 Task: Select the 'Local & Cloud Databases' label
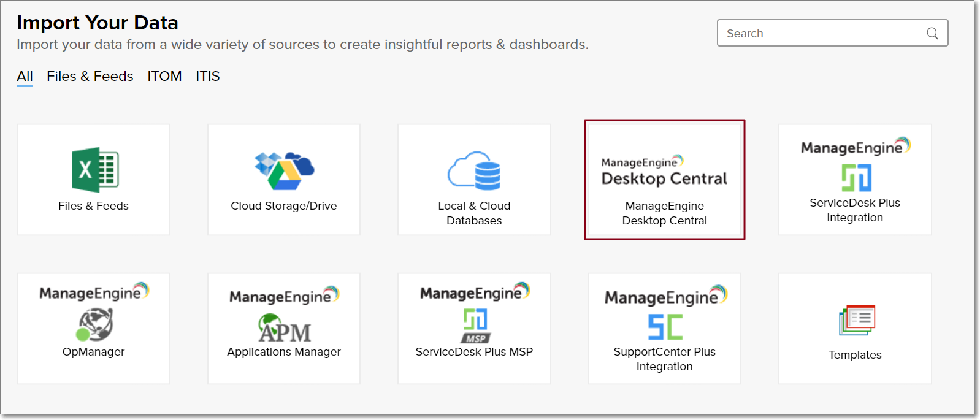pyautogui.click(x=474, y=213)
